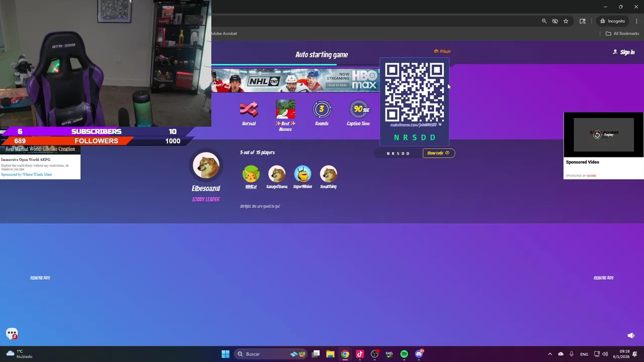Open the colorful app beside OBS in taskbar
Screen dimensions: 644x362
pyautogui.click(x=389, y=354)
